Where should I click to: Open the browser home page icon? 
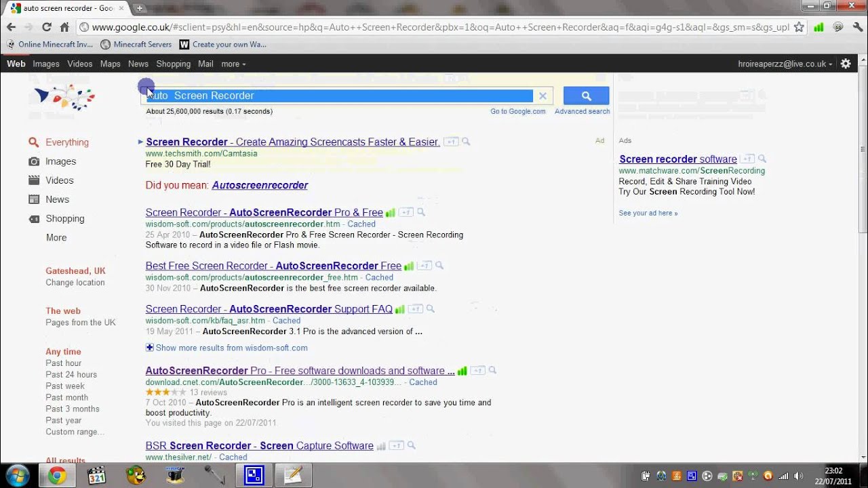click(64, 27)
